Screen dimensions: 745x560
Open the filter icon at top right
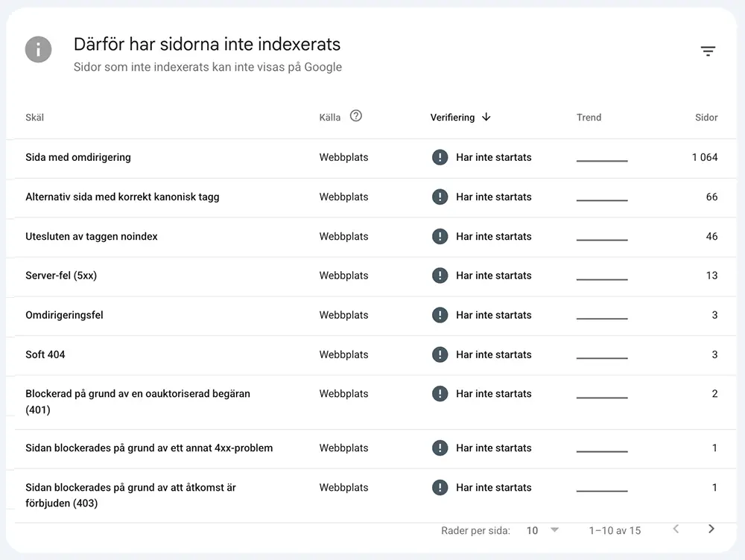click(708, 51)
